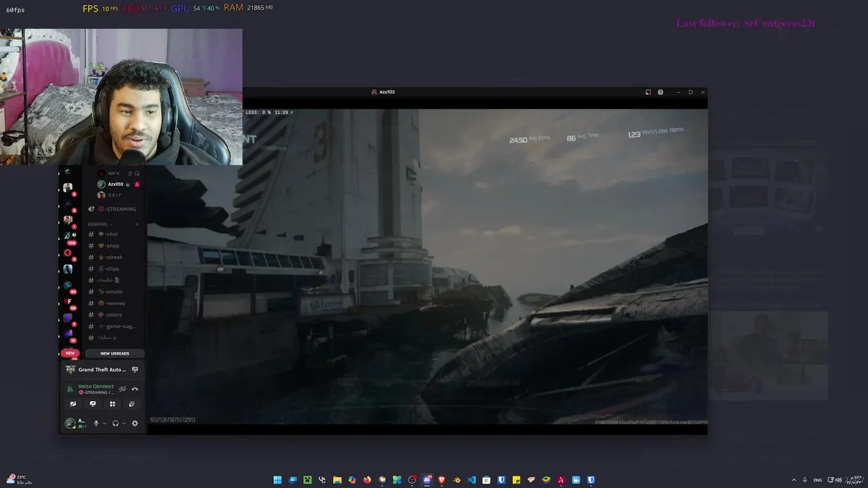This screenshot has height=488, width=868.
Task: Open server icon with 15 badge
Action: pyautogui.click(x=68, y=333)
